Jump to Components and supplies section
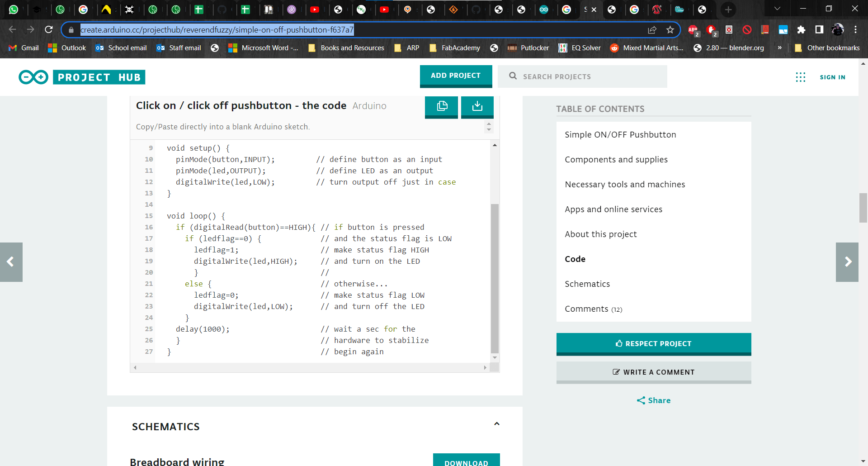The height and width of the screenshot is (466, 868). click(616, 160)
